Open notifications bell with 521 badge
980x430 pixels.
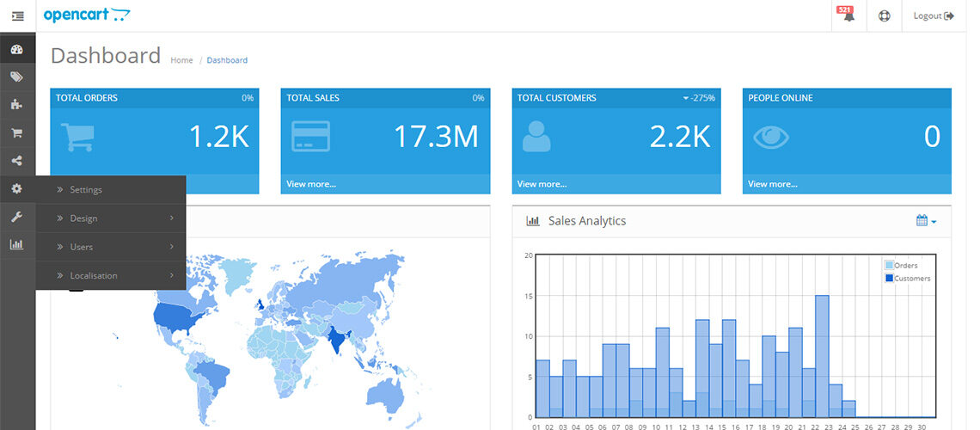coord(848,15)
